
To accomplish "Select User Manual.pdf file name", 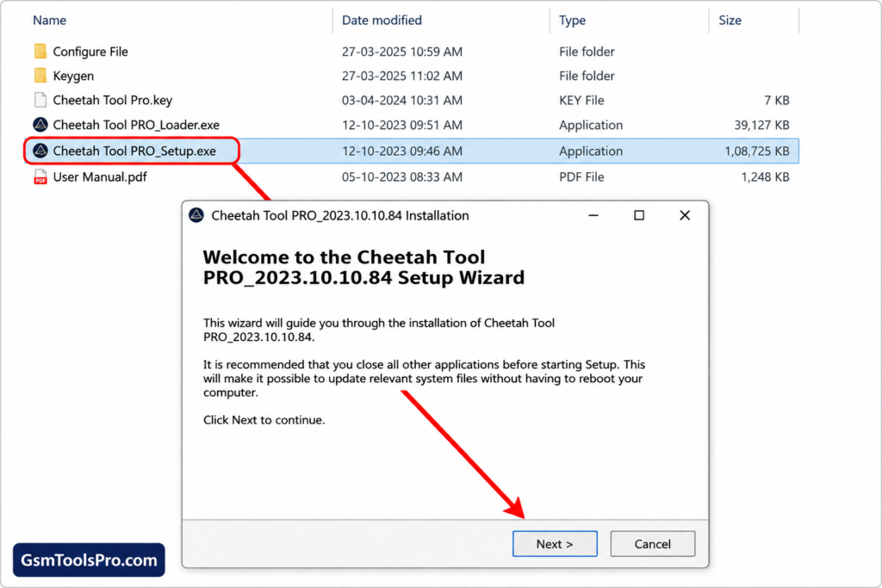I will pos(100,177).
